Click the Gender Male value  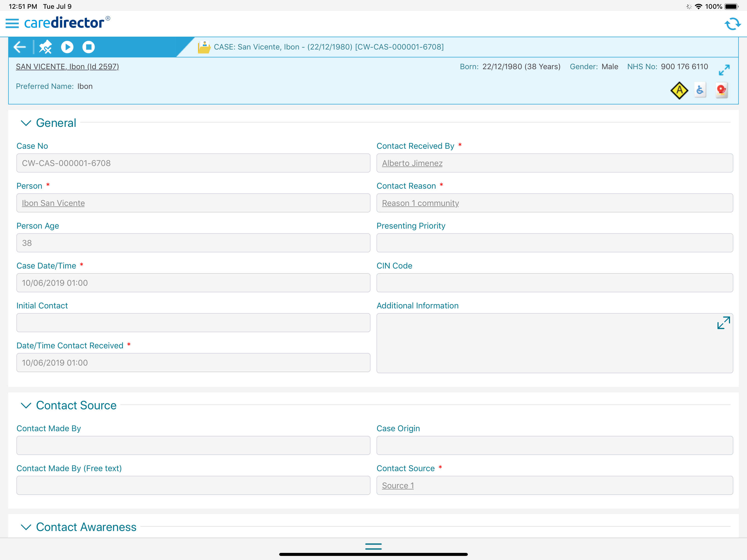click(609, 66)
